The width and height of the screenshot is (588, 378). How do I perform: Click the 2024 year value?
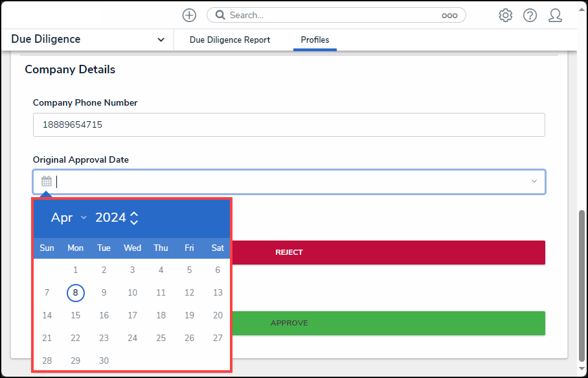click(110, 218)
